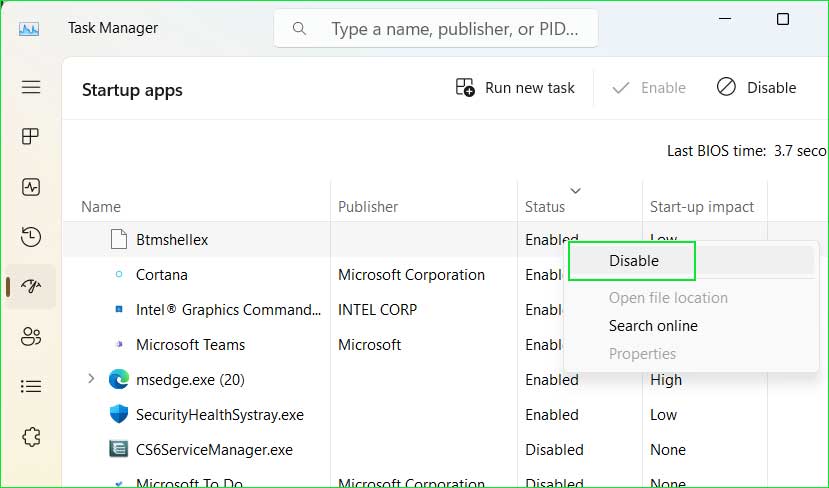Click the Intel Graphics Command icon
The image size is (829, 488).
click(x=119, y=309)
